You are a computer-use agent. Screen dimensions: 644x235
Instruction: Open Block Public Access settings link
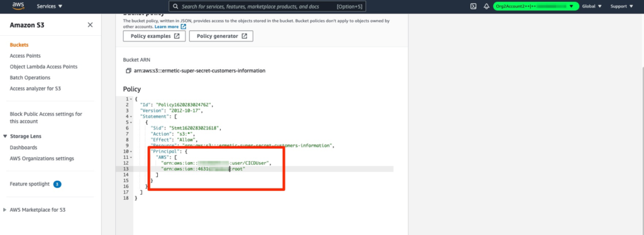click(46, 117)
